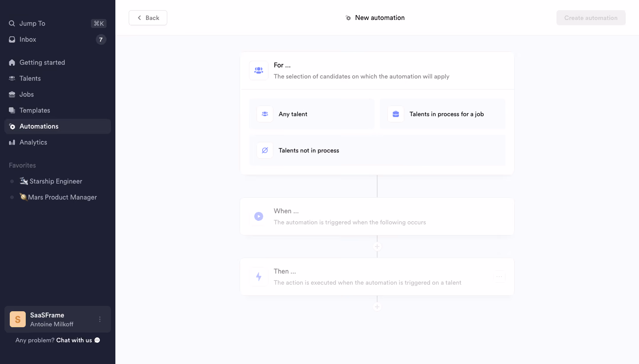Click the Analytics bar chart icon
639x364 pixels.
[12, 142]
